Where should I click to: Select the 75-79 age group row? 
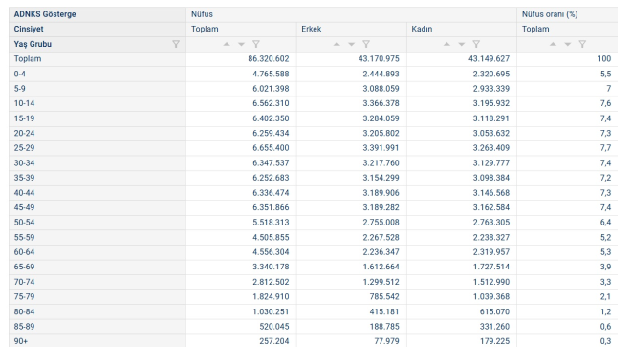tap(98, 297)
